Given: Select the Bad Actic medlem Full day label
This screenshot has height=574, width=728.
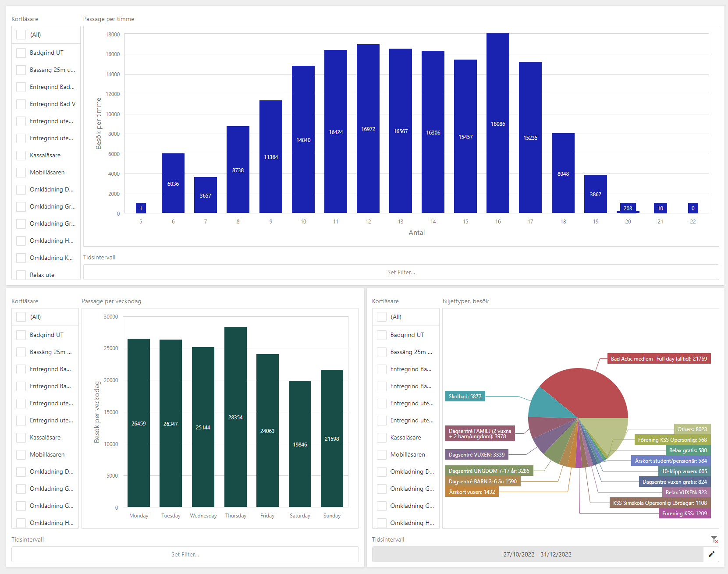Looking at the screenshot, I should click(658, 359).
